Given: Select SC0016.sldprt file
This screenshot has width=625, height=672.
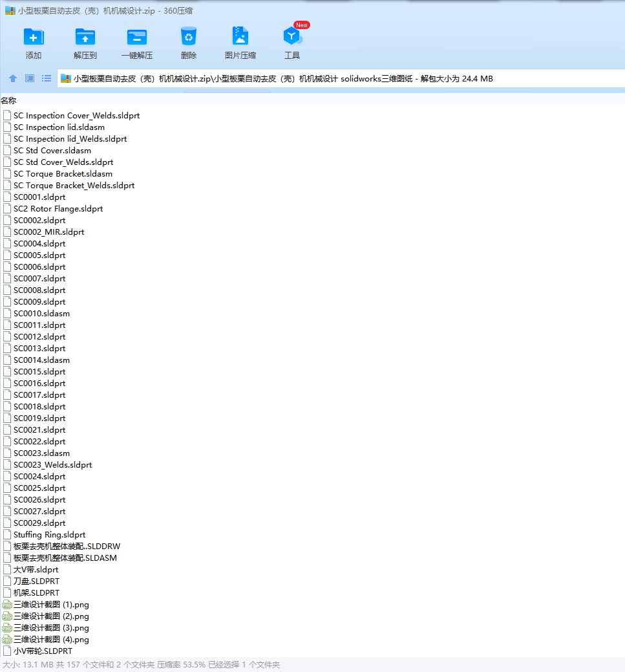Looking at the screenshot, I should [x=39, y=383].
